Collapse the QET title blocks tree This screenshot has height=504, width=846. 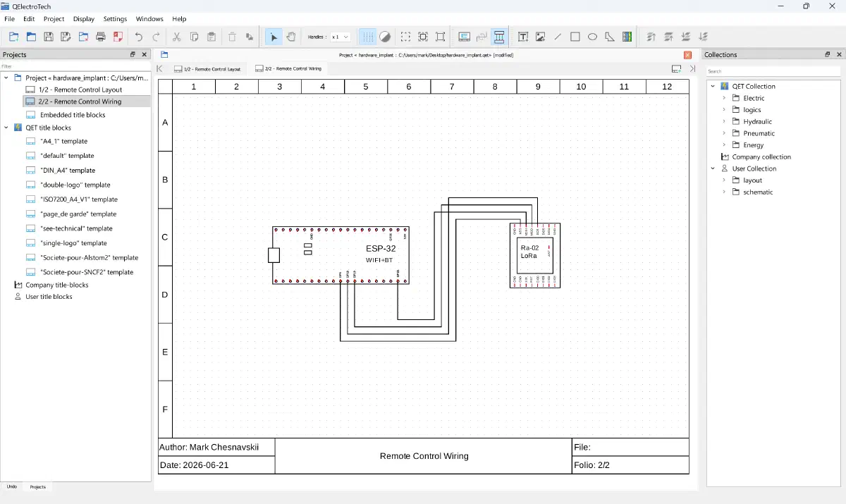pyautogui.click(x=7, y=128)
